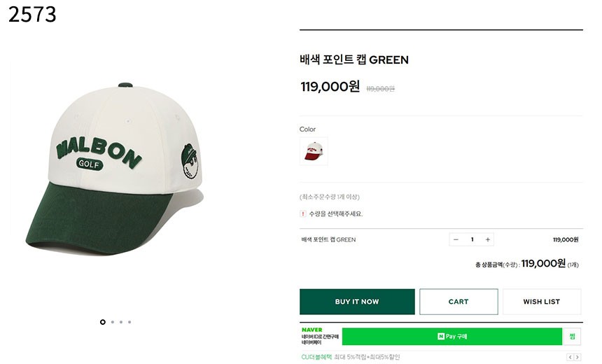602x364 pixels.
Task: Click the red warning icon beside 수량을 선택해주세요
Action: 303,213
